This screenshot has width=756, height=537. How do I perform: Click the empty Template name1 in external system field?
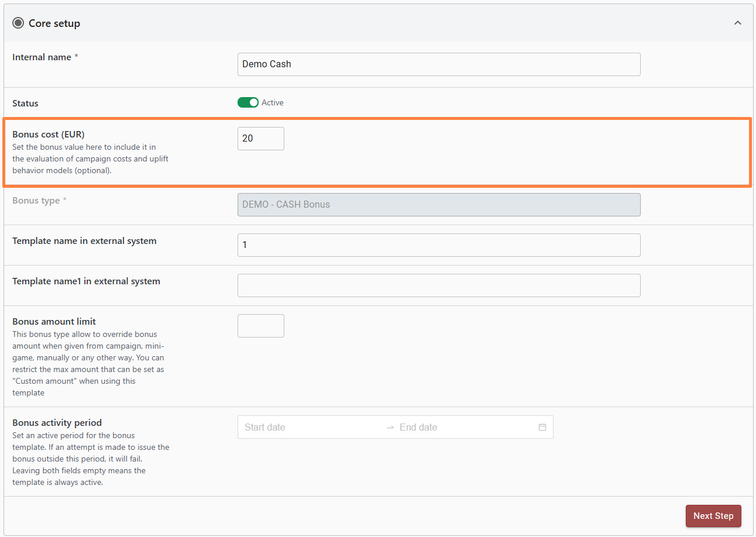(438, 285)
